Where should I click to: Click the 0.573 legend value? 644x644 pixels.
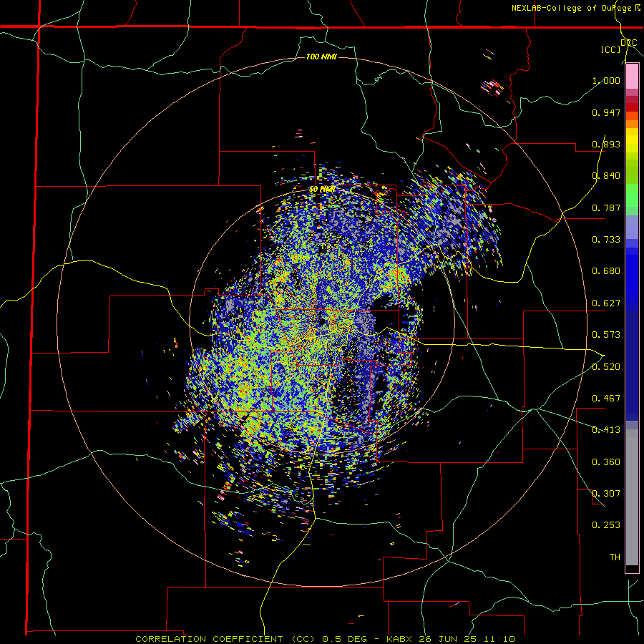point(606,335)
